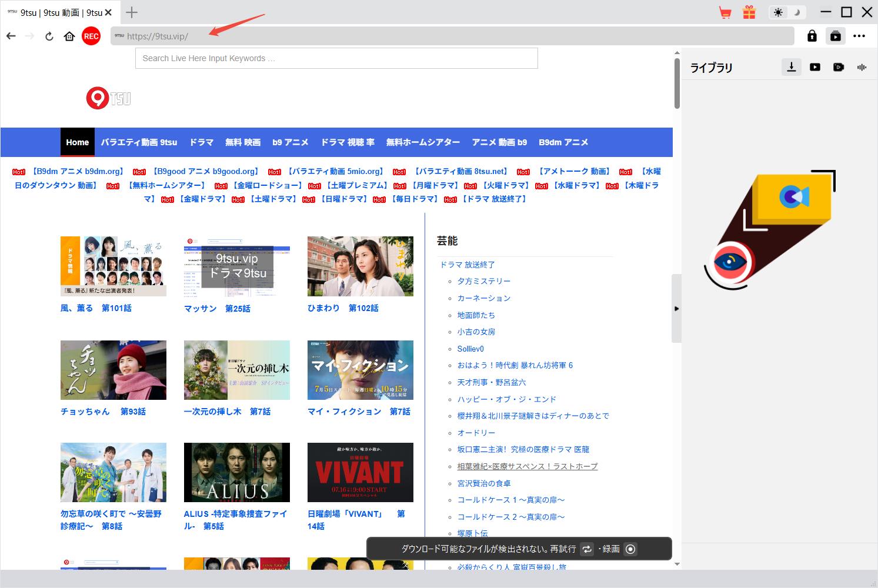The width and height of the screenshot is (878, 588).
Task: Switch to light theme sun icon
Action: 779,12
